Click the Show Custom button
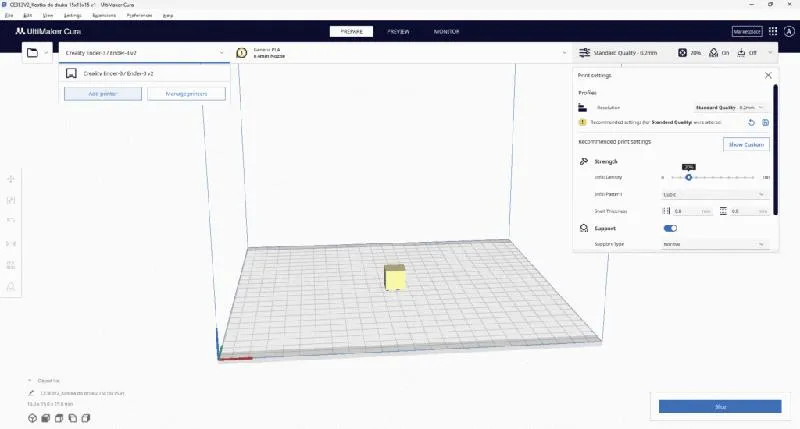The image size is (800, 429). tap(746, 145)
